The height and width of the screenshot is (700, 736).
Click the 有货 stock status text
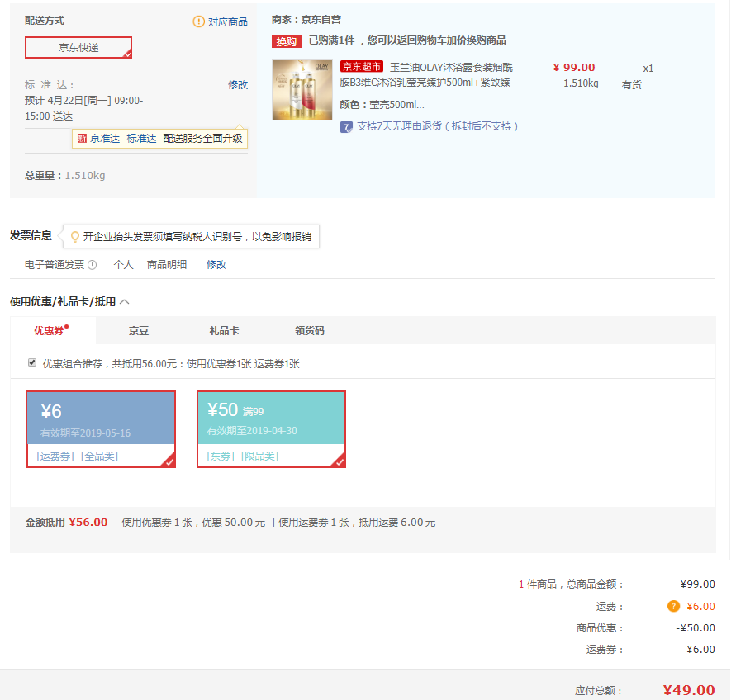631,85
